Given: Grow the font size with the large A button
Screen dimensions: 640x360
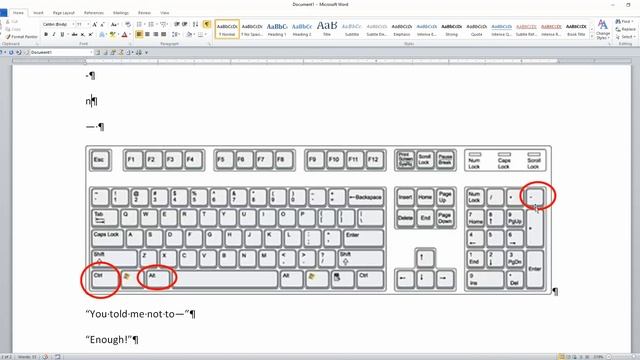Looking at the screenshot, I should [94, 24].
